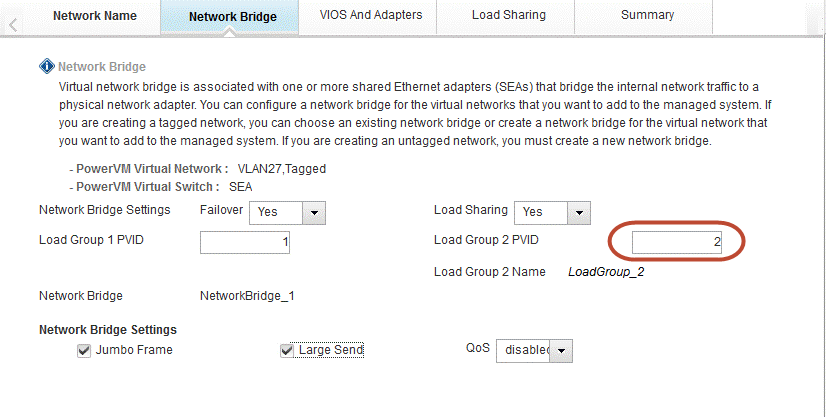826x417 pixels.
Task: Click the QoS dropdown arrow button
Action: click(561, 350)
